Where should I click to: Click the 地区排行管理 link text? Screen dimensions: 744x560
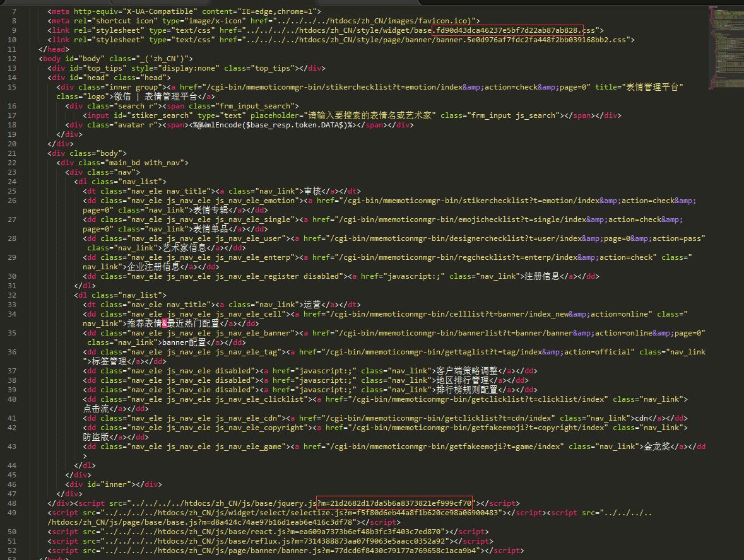(463, 381)
